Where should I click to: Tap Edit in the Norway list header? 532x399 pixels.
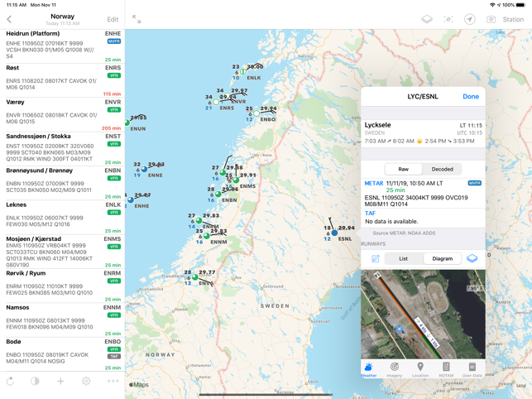[113, 19]
